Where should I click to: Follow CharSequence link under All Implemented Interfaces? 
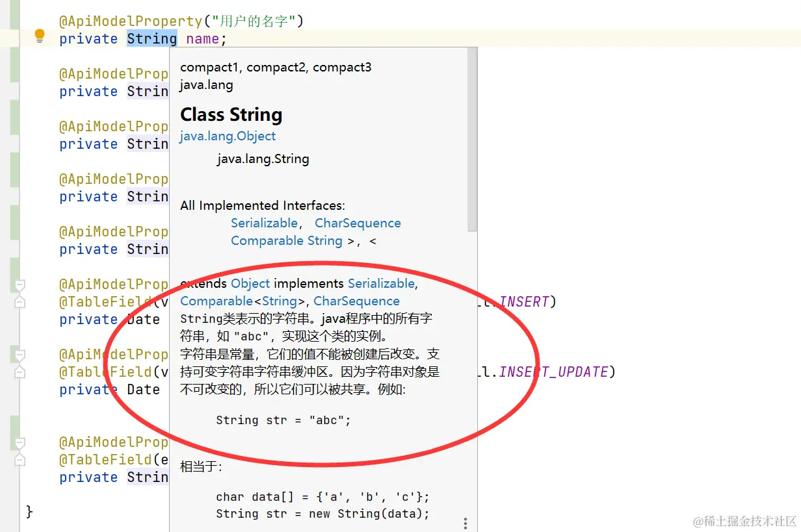click(x=358, y=223)
